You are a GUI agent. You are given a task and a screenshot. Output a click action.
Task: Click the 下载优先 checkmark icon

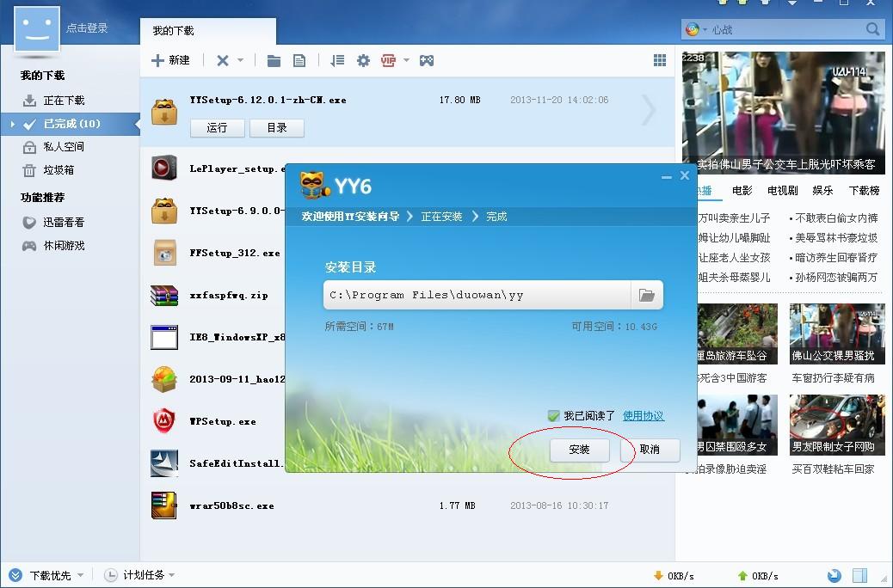click(x=15, y=575)
